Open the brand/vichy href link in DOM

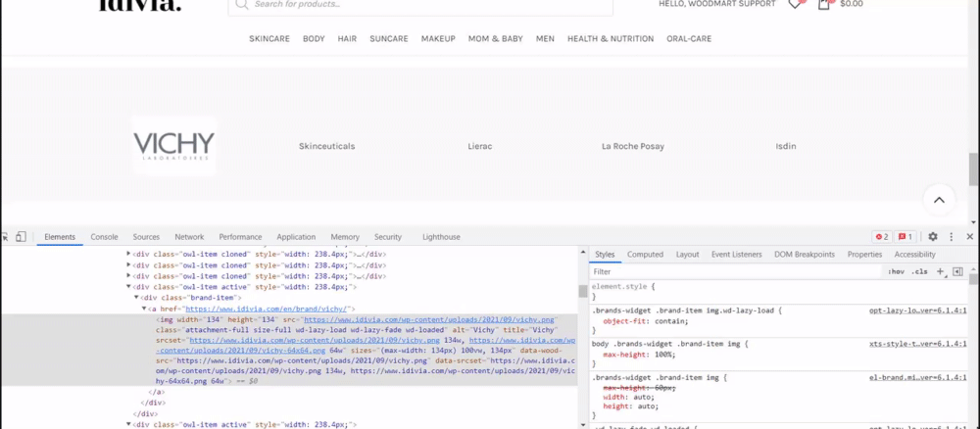(x=268, y=309)
